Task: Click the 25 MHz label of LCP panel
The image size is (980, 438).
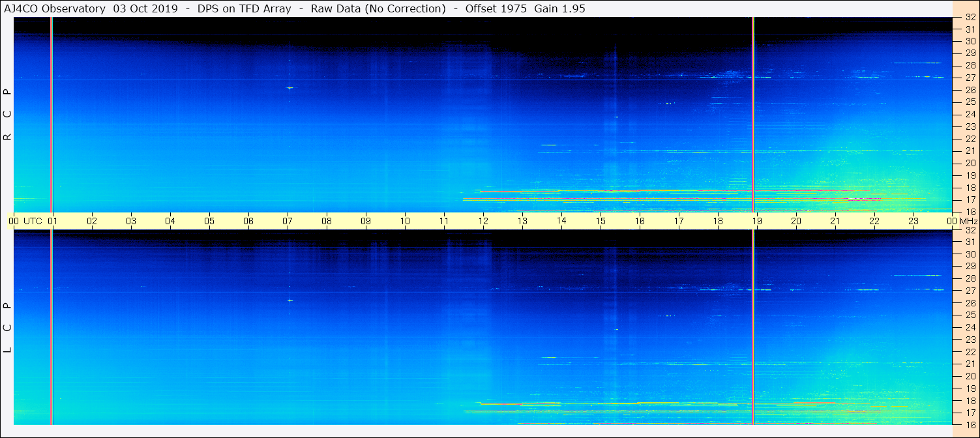Action: coord(970,315)
